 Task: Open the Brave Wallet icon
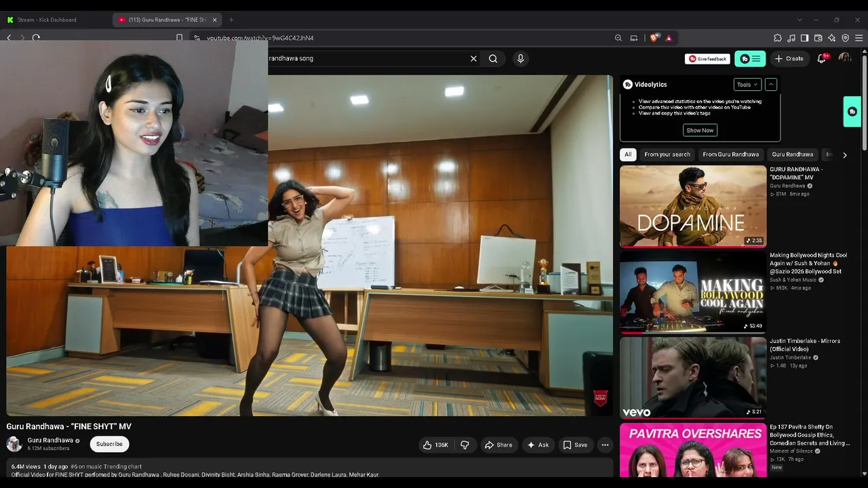pyautogui.click(x=818, y=38)
